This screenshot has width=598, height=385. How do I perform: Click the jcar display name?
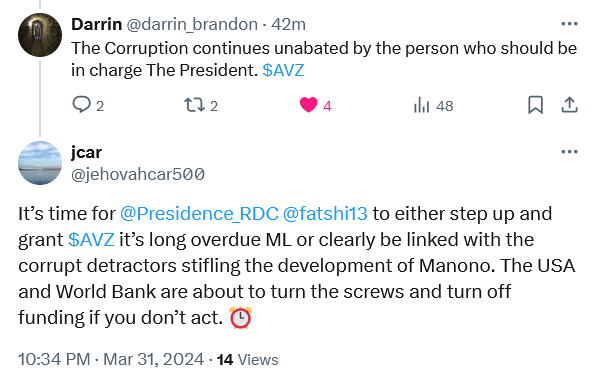(x=87, y=153)
